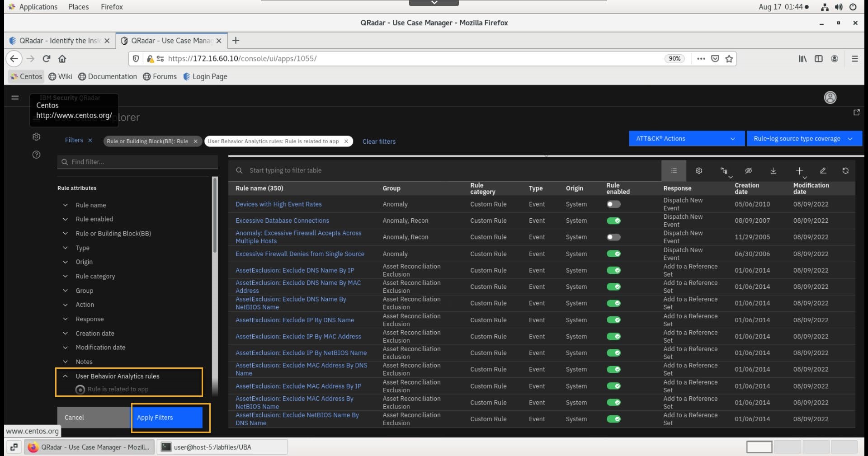868x456 pixels.
Task: Open table column settings gear
Action: [699, 171]
